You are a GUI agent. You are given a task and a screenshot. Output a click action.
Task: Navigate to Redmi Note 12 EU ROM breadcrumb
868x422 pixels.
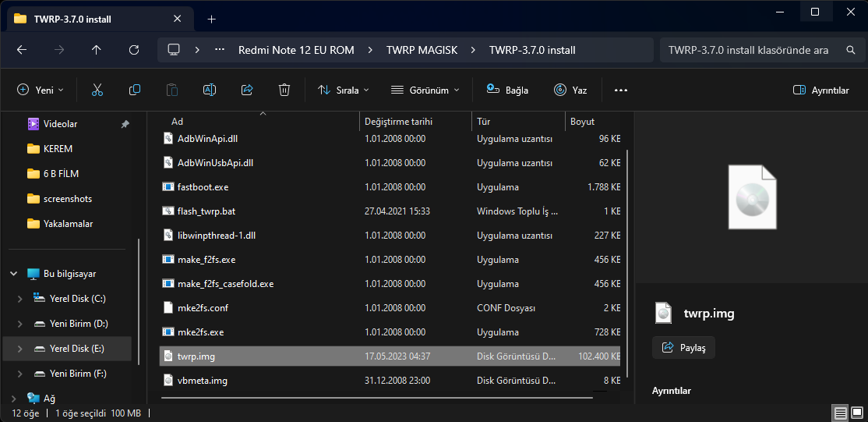[x=295, y=50]
